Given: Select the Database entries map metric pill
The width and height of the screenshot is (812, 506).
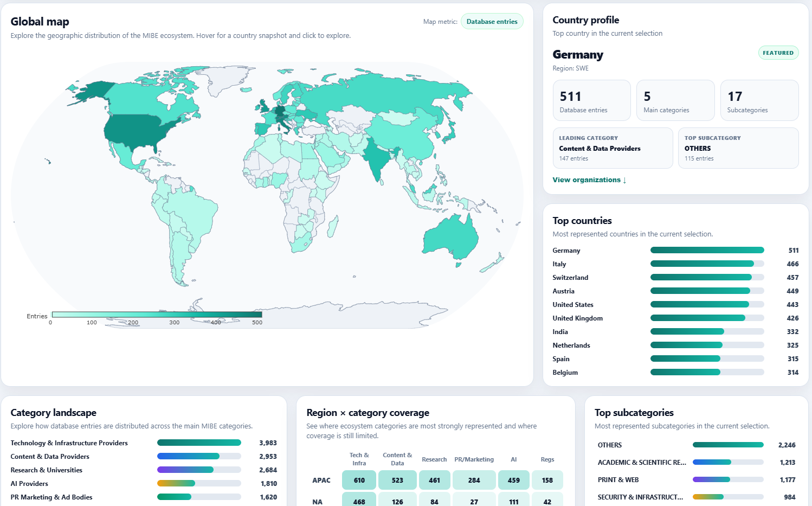Looking at the screenshot, I should click(x=492, y=22).
